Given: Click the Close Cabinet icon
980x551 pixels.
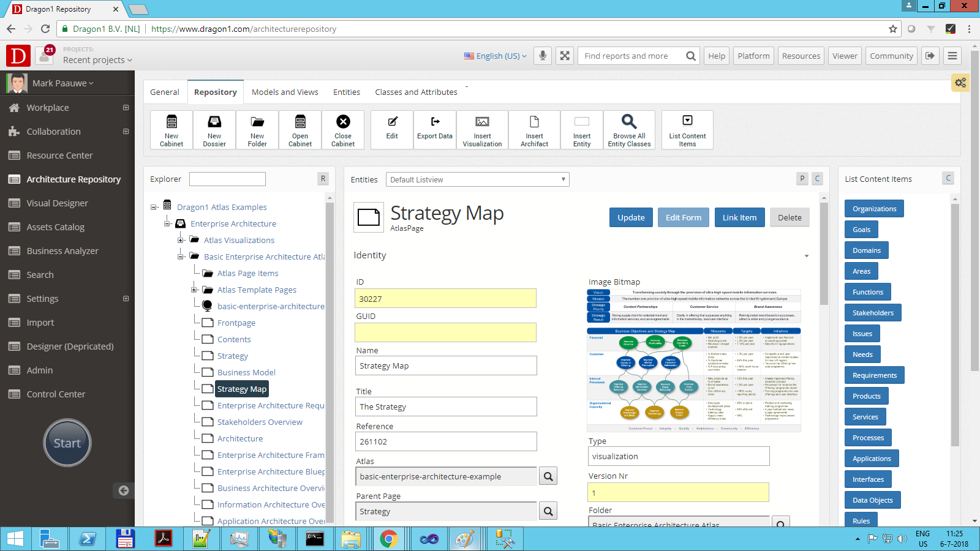Looking at the screenshot, I should point(343,130).
